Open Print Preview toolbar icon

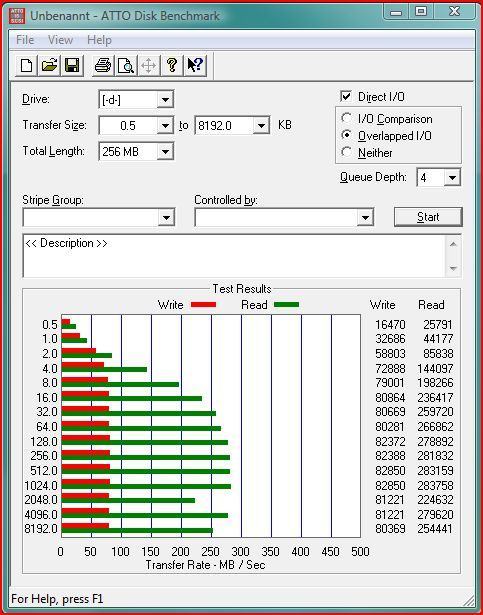pos(126,65)
